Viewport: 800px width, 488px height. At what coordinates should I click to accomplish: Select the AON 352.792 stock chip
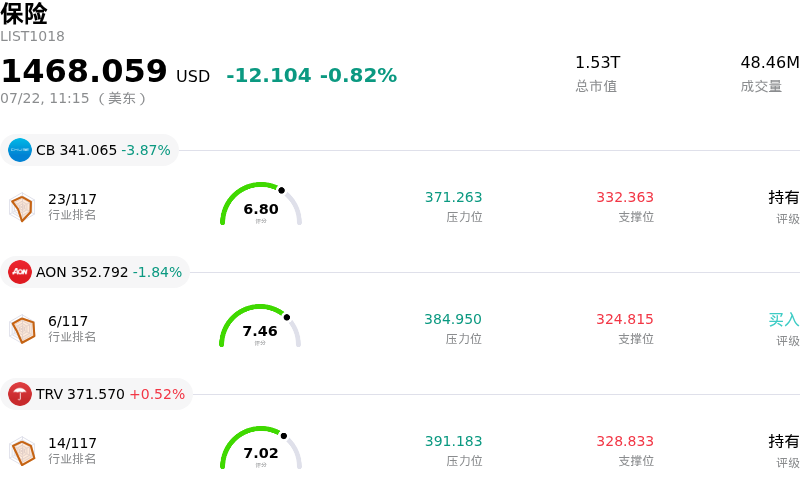(95, 272)
